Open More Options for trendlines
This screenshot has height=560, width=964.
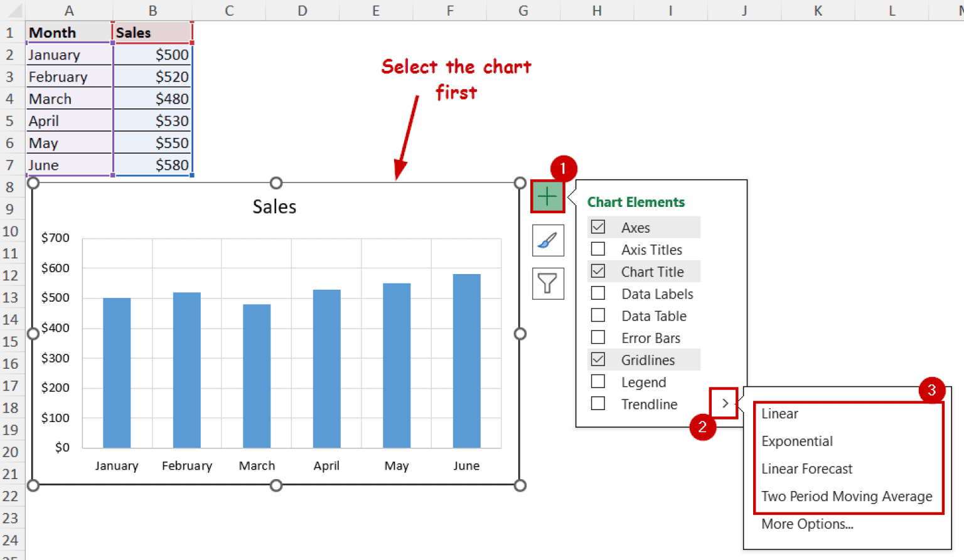point(807,524)
